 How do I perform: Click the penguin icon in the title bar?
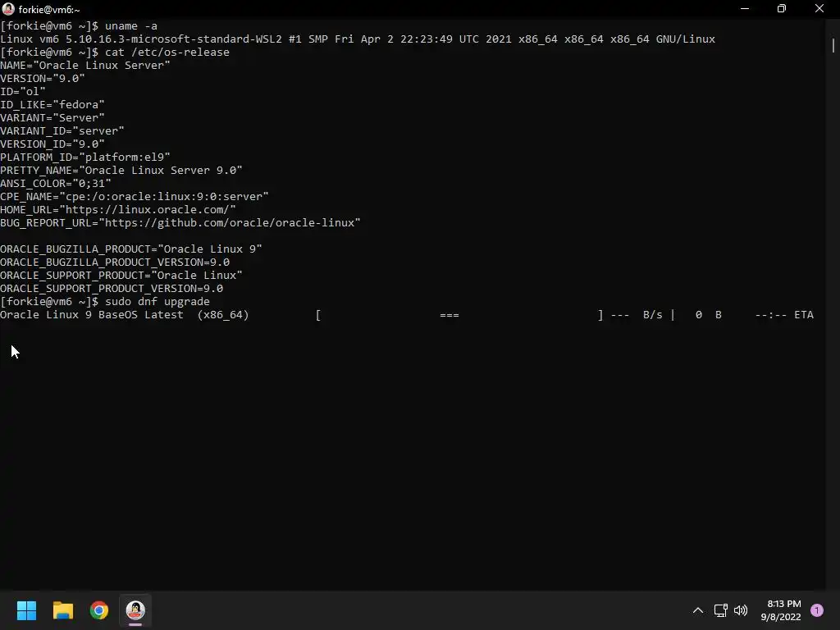pos(8,8)
